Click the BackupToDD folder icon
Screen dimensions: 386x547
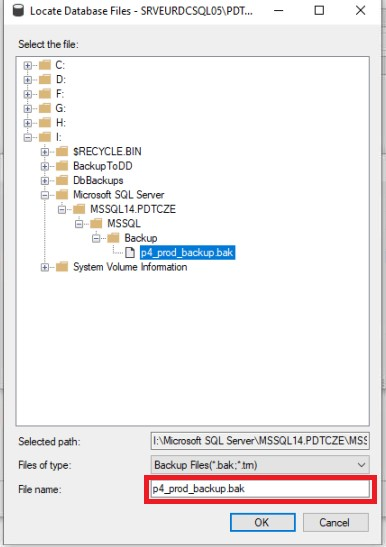62,166
